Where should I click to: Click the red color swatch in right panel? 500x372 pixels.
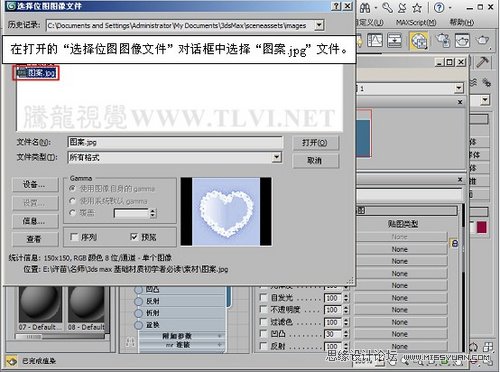coord(481,228)
